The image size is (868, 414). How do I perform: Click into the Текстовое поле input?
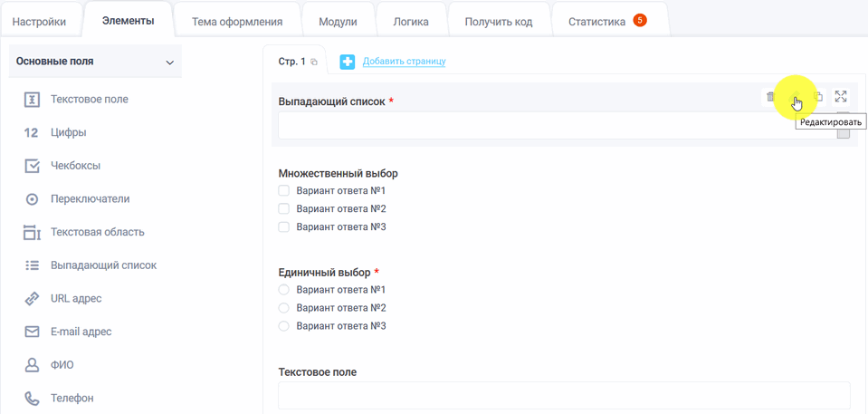[x=564, y=395]
